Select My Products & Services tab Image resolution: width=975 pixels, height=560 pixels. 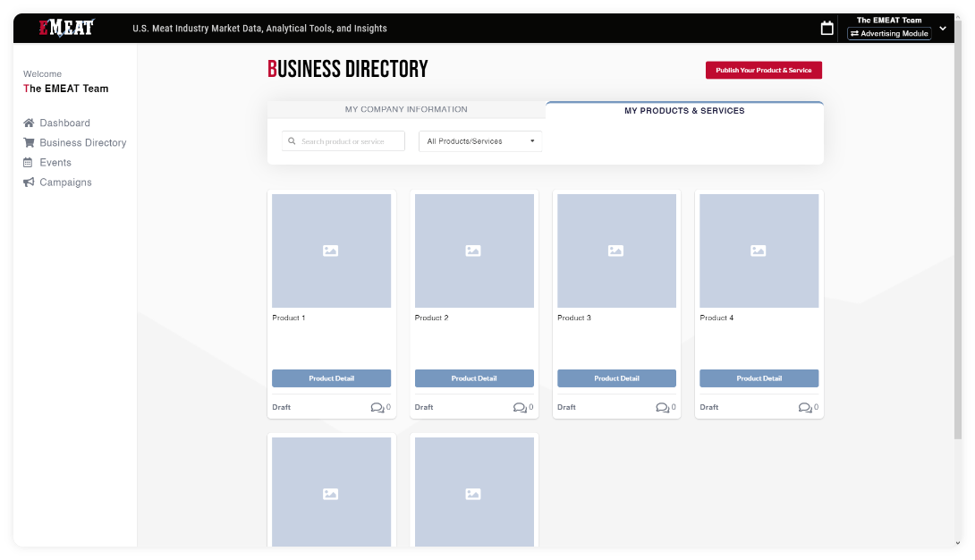pos(684,111)
